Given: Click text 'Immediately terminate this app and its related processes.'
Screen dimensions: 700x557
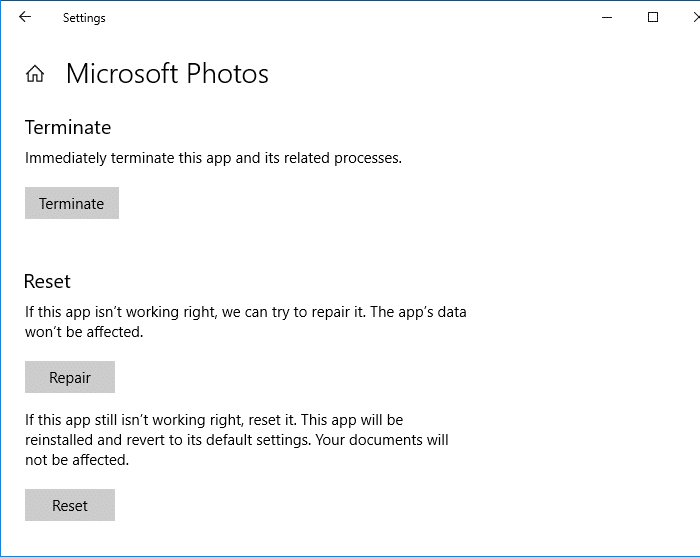Looking at the screenshot, I should pos(213,158).
